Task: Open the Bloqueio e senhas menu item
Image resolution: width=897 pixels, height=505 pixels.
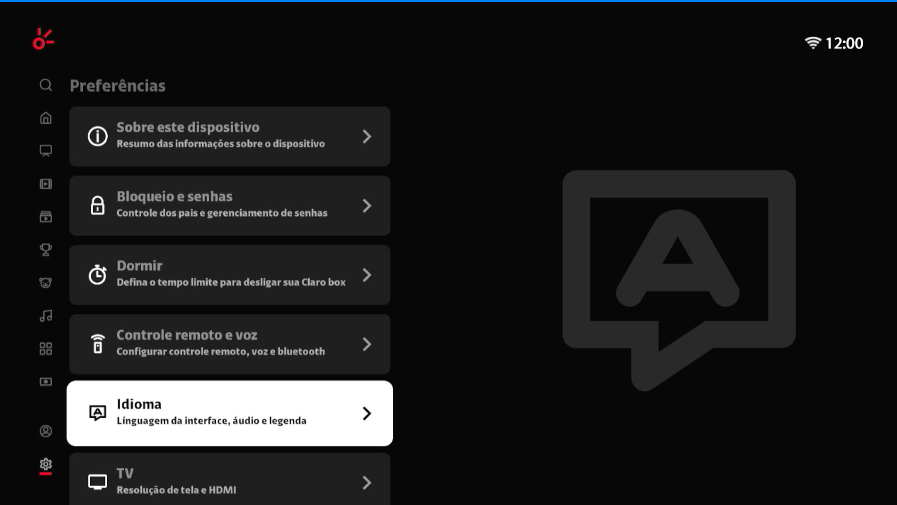Action: pos(229,205)
